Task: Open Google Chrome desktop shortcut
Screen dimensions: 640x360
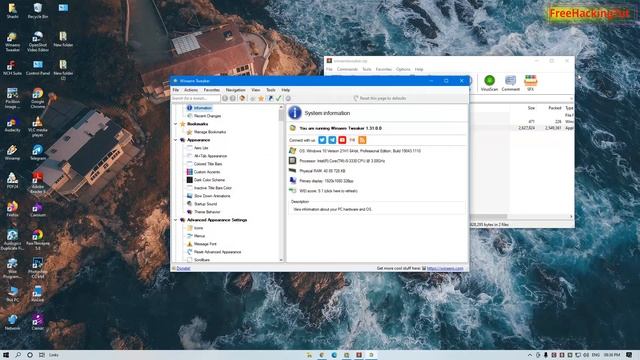Action: tap(38, 98)
